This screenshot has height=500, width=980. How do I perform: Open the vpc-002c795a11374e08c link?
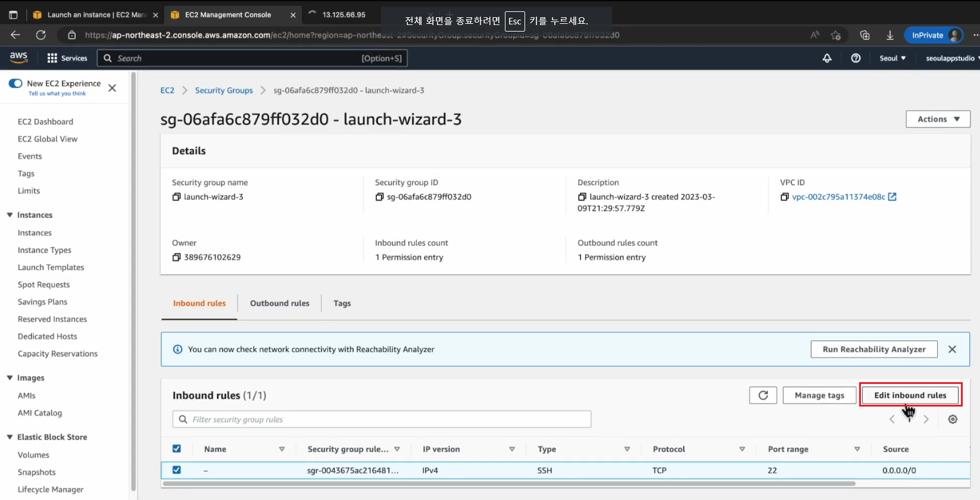tap(838, 197)
